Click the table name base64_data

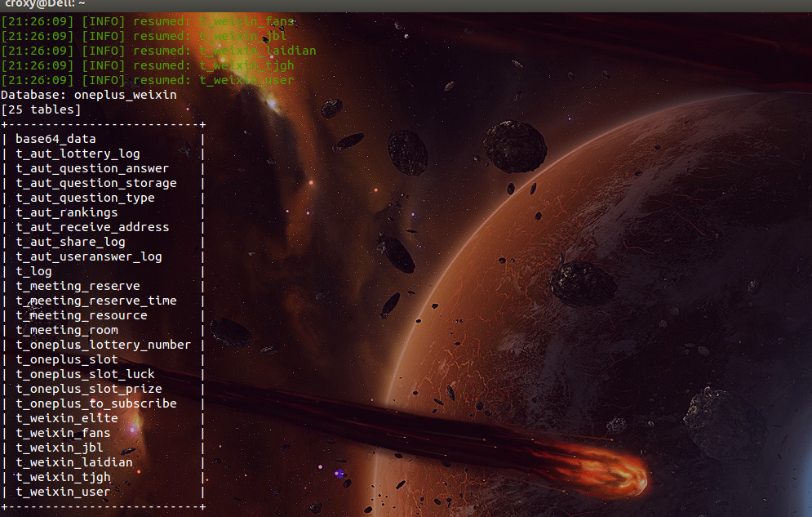[55, 139]
